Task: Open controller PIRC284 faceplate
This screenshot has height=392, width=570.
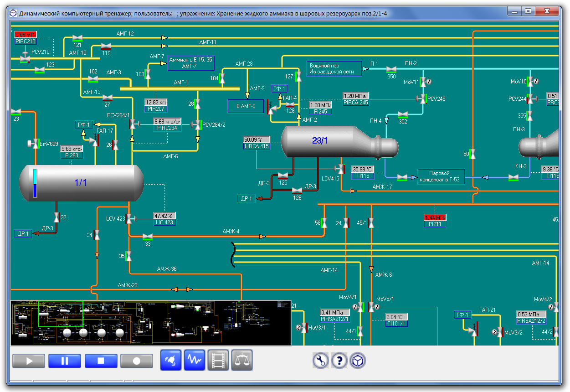Action: click(167, 128)
